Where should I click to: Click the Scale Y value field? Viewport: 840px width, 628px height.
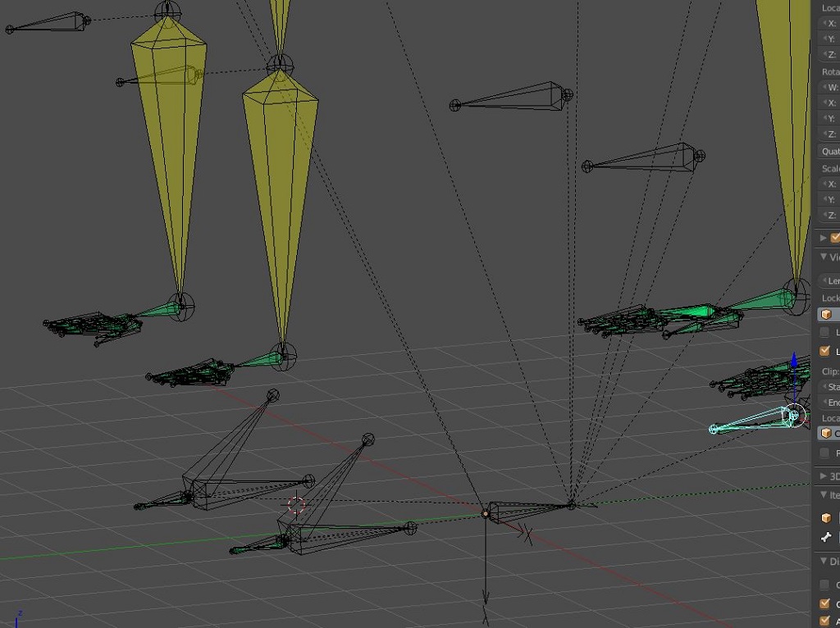[x=829, y=200]
